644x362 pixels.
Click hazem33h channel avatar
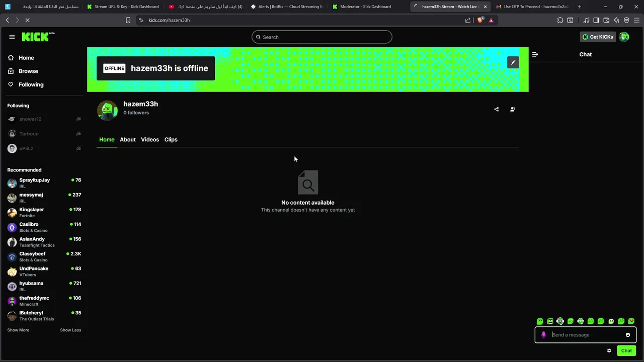coord(107,111)
